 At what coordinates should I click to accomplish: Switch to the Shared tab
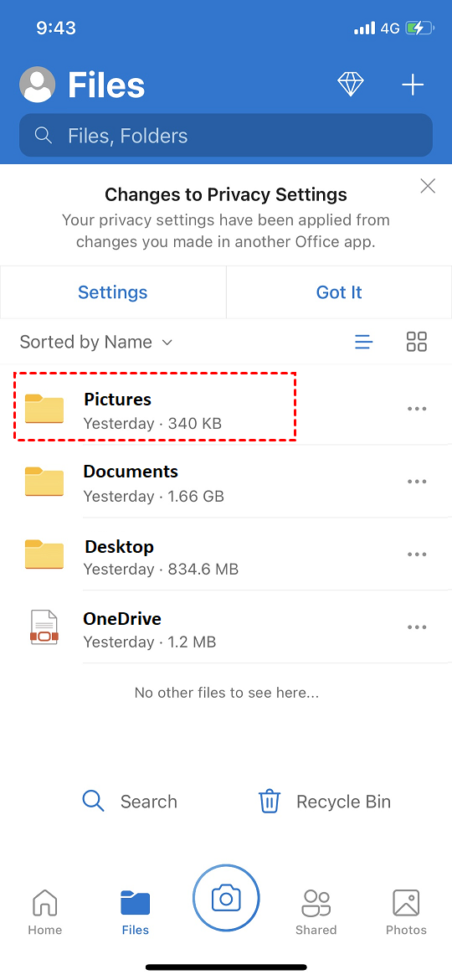tap(316, 912)
